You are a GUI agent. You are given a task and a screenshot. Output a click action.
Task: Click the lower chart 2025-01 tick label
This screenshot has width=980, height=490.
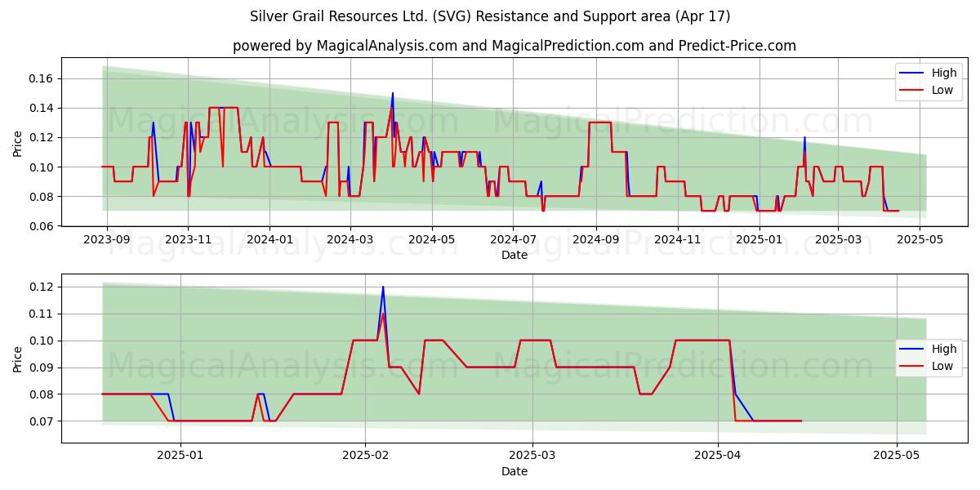click(x=180, y=456)
